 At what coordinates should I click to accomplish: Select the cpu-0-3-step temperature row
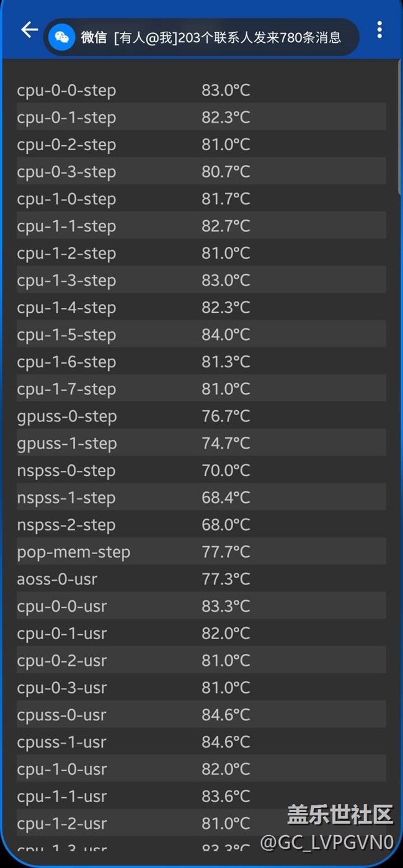tap(201, 172)
